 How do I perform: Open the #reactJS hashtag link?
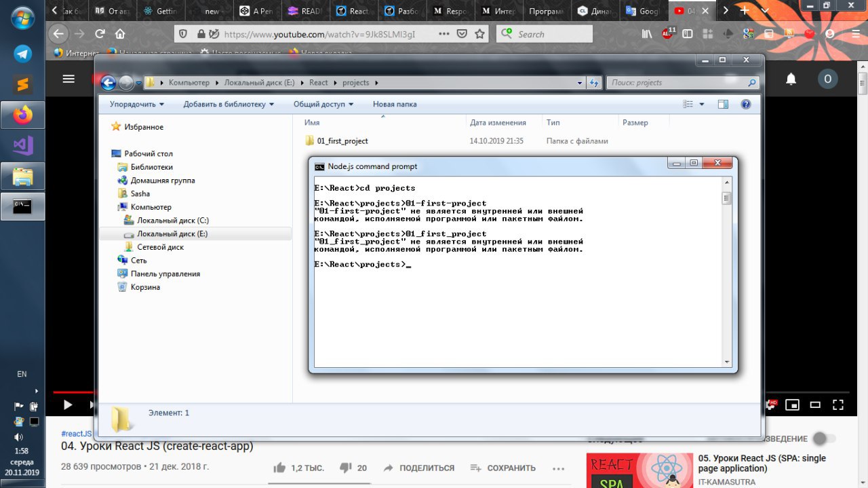[76, 434]
